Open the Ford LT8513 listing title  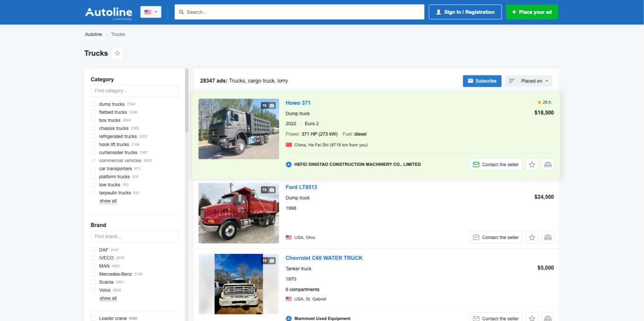point(301,187)
